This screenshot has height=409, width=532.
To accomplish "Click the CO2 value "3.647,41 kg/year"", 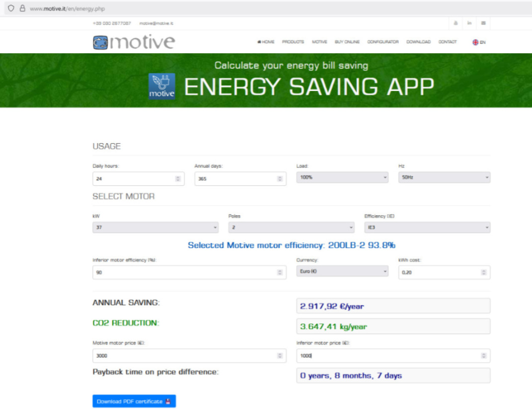I will pos(333,327).
